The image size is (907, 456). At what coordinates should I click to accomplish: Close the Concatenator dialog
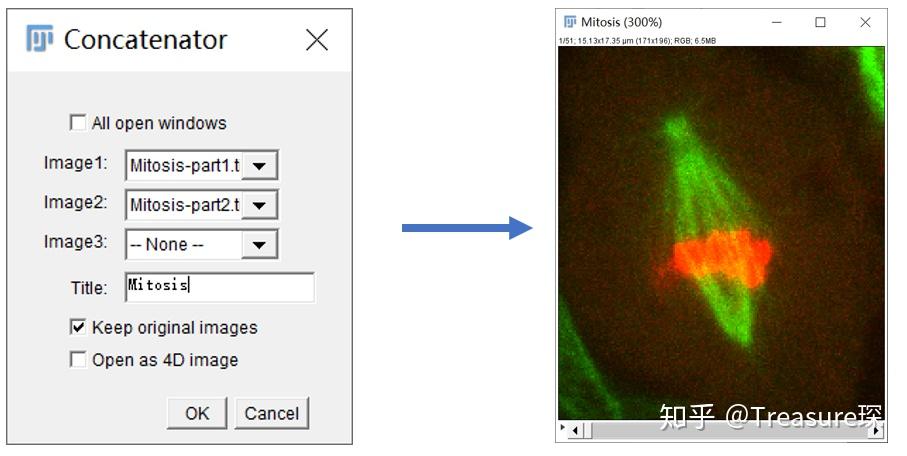point(316,40)
